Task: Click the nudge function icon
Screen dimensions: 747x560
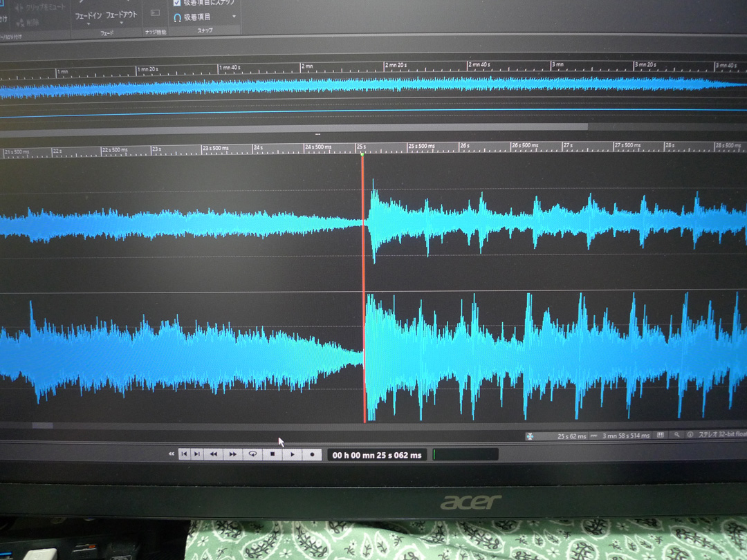Action: tap(155, 12)
